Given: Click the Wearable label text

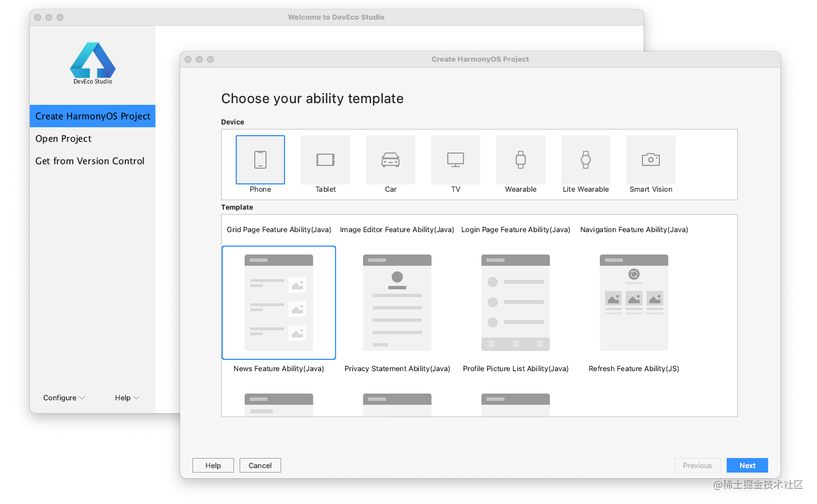Looking at the screenshot, I should tap(521, 189).
